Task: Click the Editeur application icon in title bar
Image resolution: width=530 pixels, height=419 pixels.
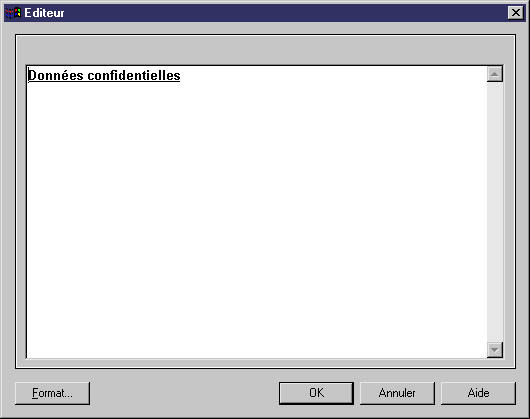Action: click(13, 13)
